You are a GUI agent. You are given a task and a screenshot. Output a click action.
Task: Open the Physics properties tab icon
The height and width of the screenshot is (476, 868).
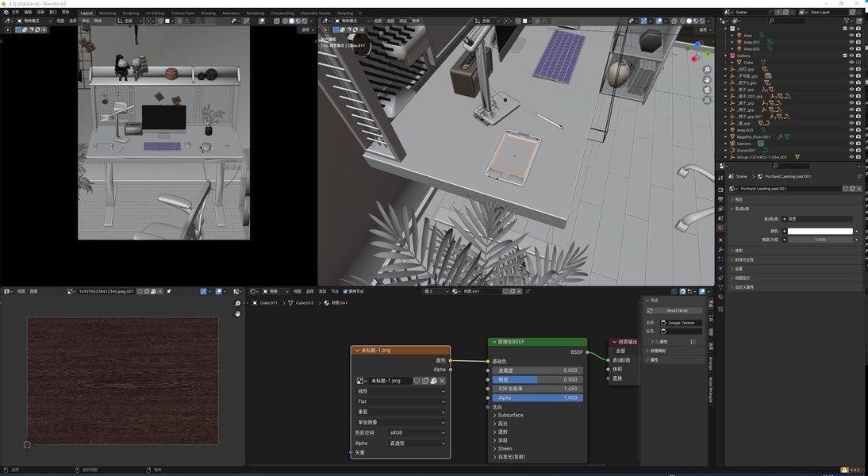click(x=720, y=268)
